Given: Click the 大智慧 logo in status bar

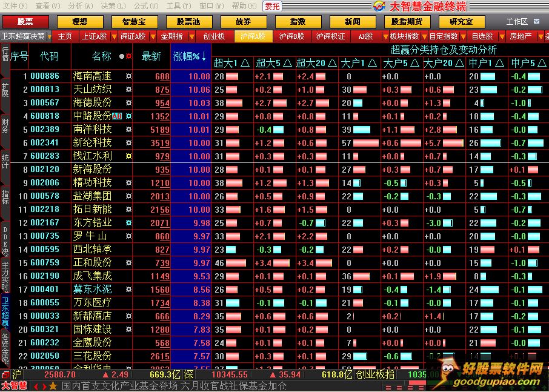Looking at the screenshot, I should [x=15, y=386].
